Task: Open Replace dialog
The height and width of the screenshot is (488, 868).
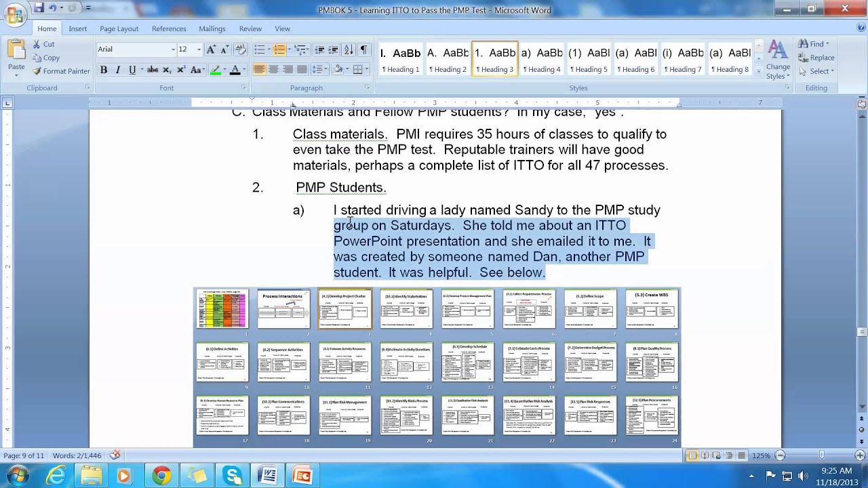Action: [816, 58]
